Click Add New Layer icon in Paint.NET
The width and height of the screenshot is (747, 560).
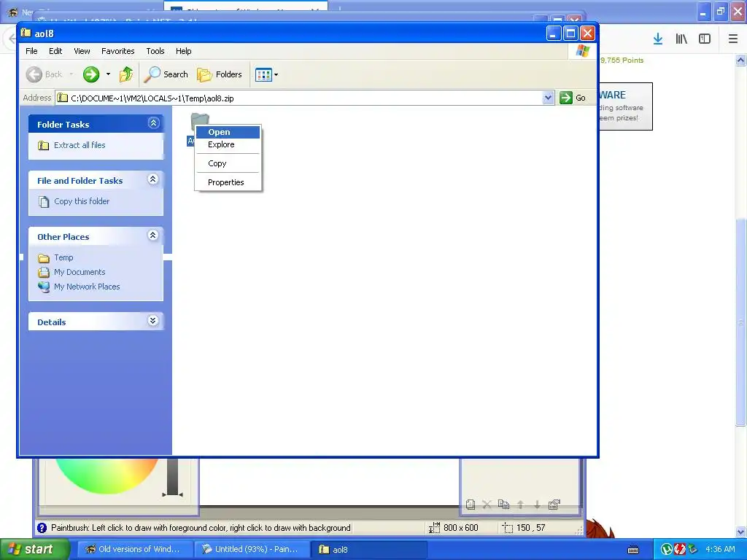click(471, 505)
